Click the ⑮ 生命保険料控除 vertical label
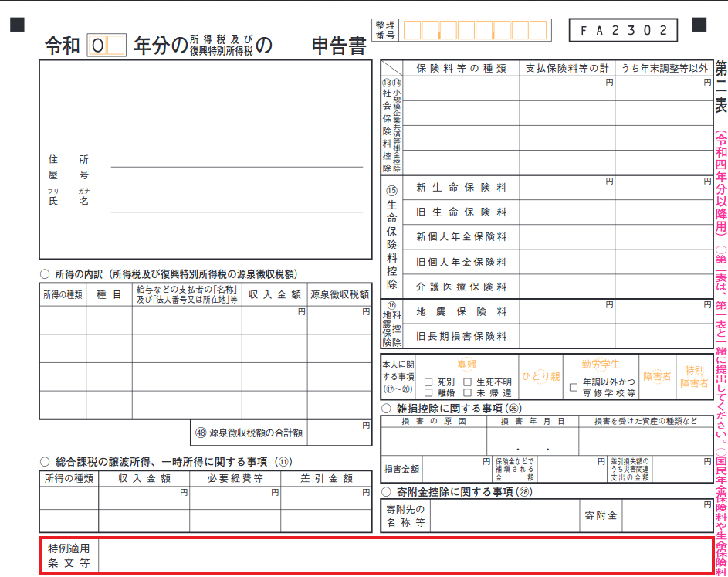 point(392,237)
